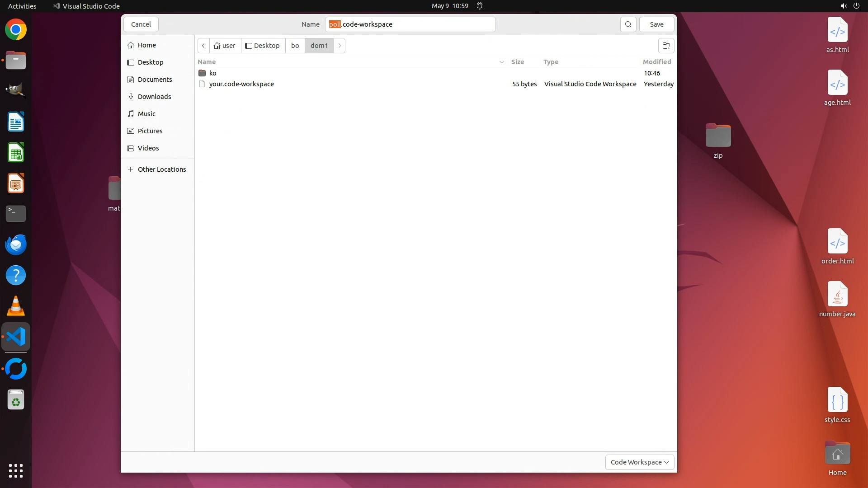
Task: Click the search magnifier icon in dialog
Action: 628,24
